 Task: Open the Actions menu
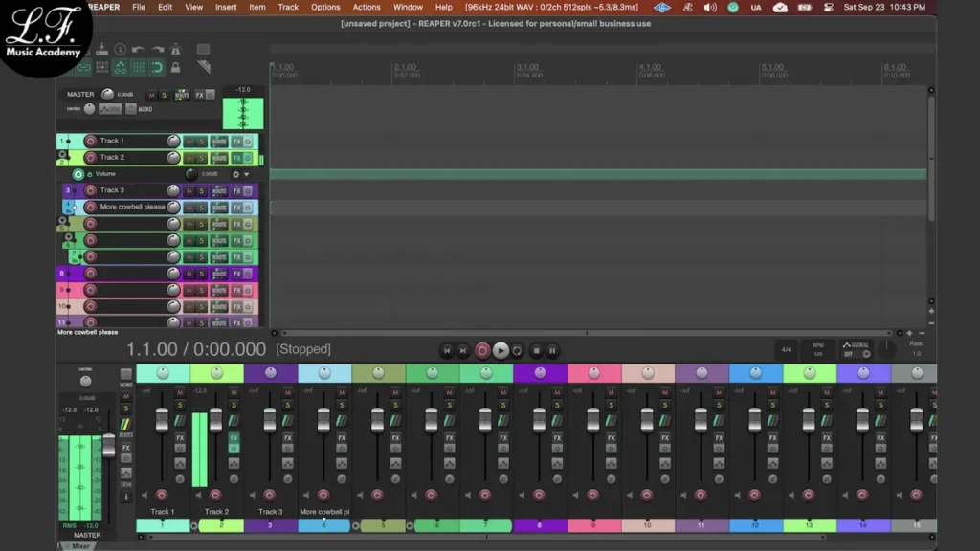367,7
